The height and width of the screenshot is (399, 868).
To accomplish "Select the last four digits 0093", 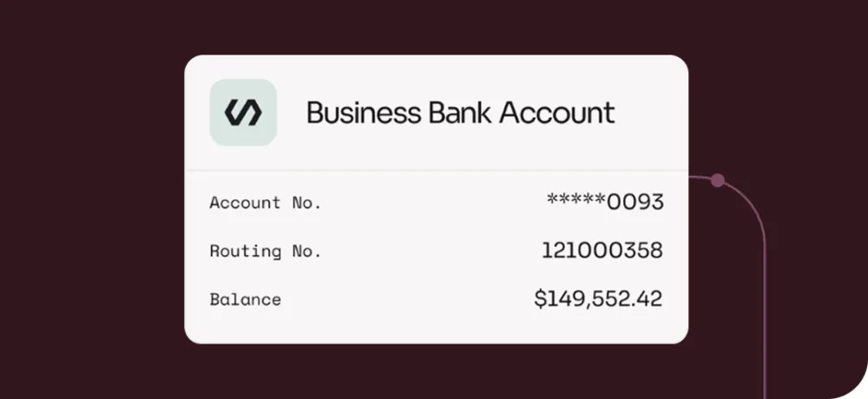I will click(635, 203).
